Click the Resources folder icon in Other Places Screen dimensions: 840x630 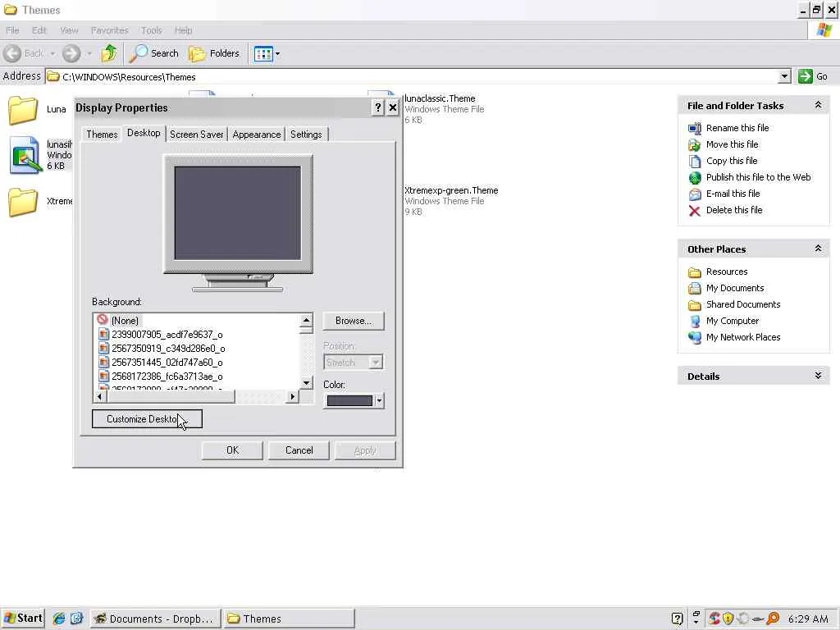[694, 272]
